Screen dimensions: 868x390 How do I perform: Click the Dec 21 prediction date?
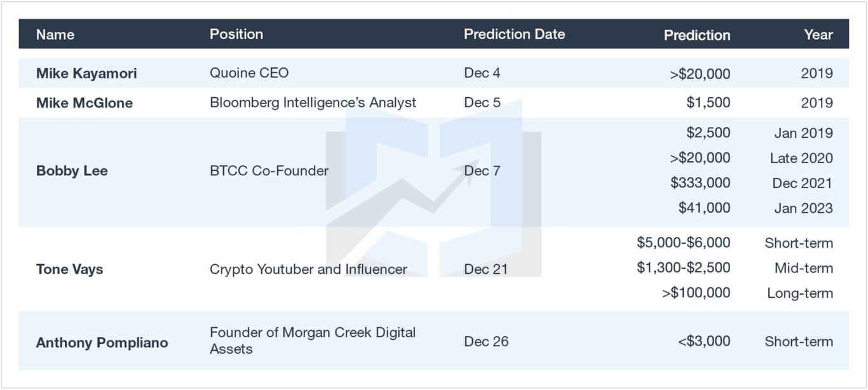point(485,269)
